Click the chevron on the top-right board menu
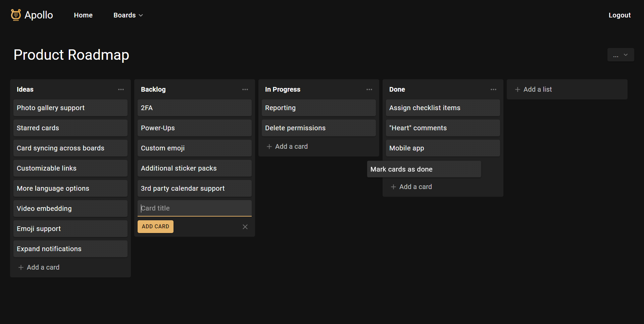This screenshot has width=644, height=324. (626, 55)
